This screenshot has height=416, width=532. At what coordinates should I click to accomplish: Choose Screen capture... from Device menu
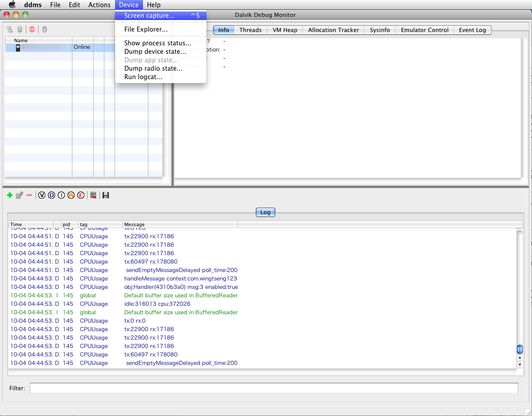pos(161,16)
